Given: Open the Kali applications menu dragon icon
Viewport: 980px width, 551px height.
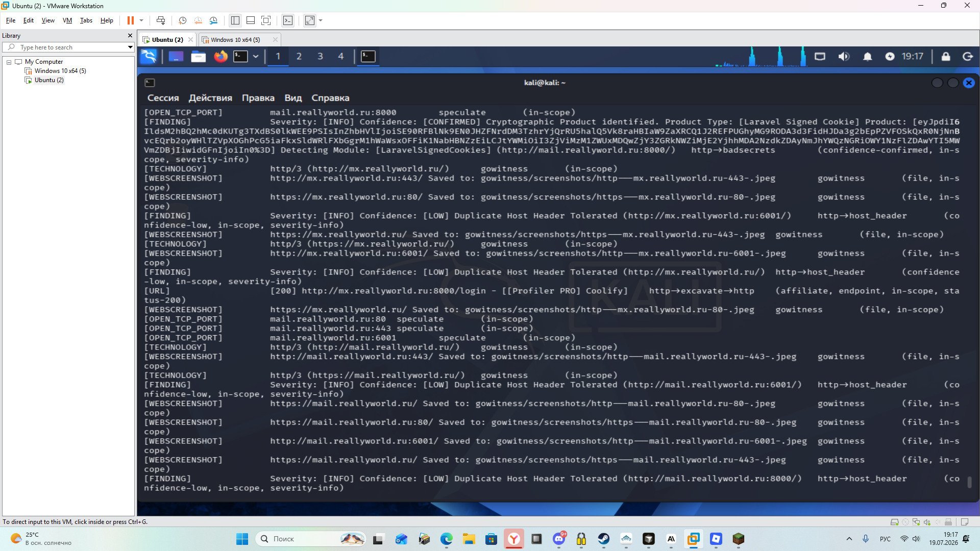Looking at the screenshot, I should click(149, 56).
